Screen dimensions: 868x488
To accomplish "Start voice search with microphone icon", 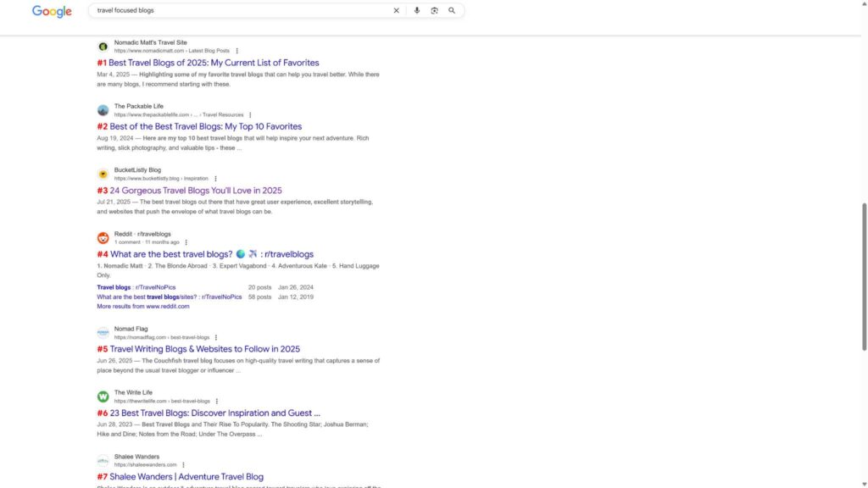I will pyautogui.click(x=417, y=10).
